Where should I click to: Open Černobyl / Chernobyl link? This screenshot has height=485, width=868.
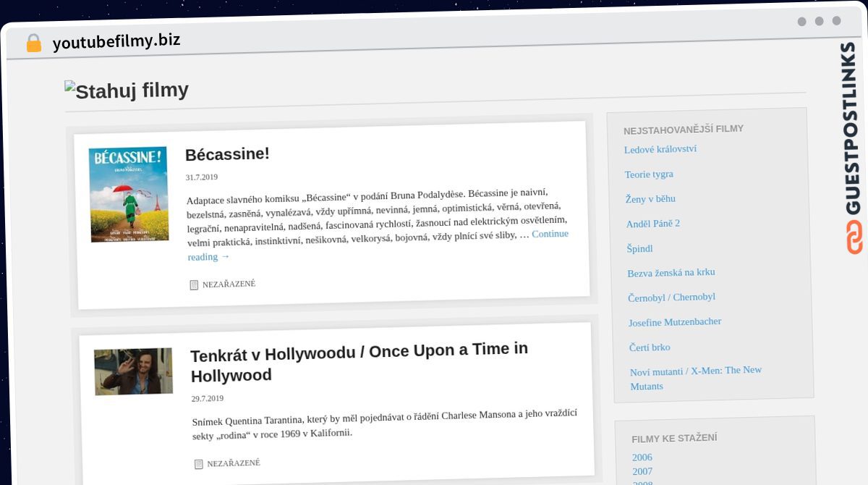pyautogui.click(x=671, y=297)
